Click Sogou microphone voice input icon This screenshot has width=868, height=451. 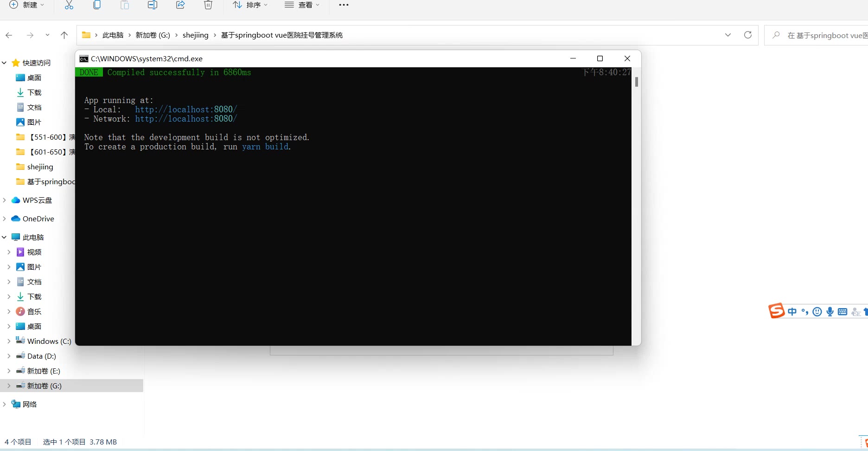click(830, 312)
